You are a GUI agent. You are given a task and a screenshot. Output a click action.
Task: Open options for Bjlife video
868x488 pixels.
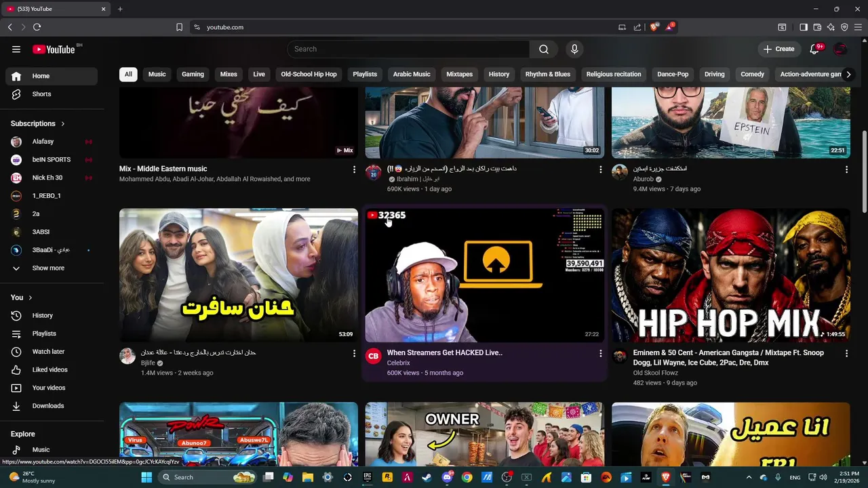click(354, 353)
